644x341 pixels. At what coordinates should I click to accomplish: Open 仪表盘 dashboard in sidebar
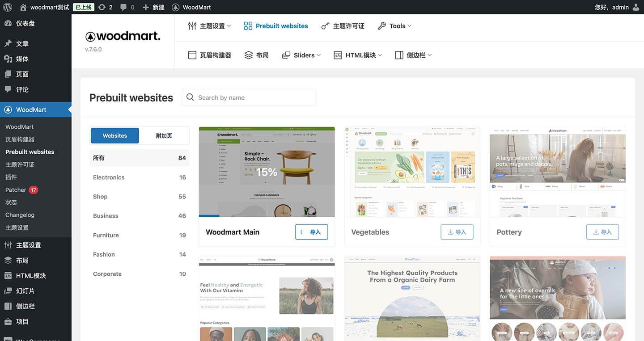pyautogui.click(x=36, y=23)
